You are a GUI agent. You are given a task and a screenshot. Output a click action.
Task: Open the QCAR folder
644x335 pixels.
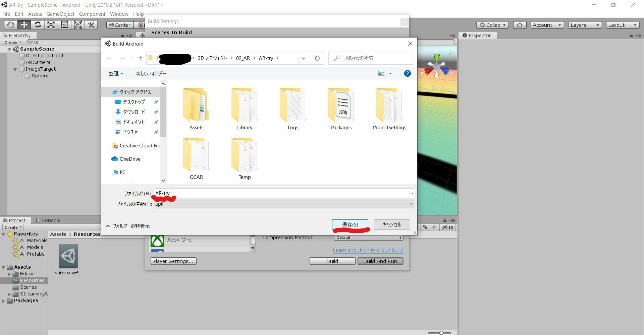pyautogui.click(x=196, y=159)
